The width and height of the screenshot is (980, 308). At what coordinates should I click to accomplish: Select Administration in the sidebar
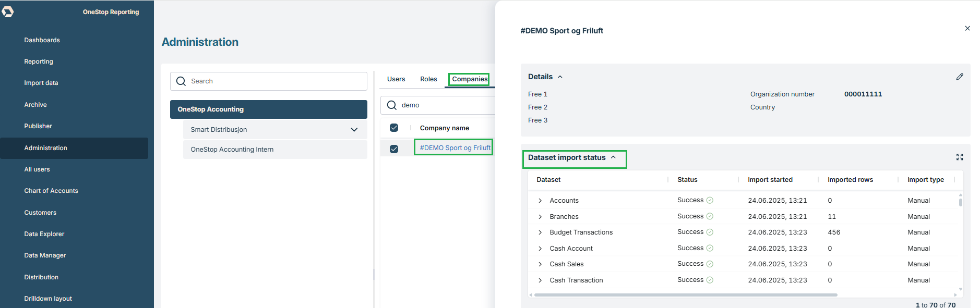(x=74, y=148)
